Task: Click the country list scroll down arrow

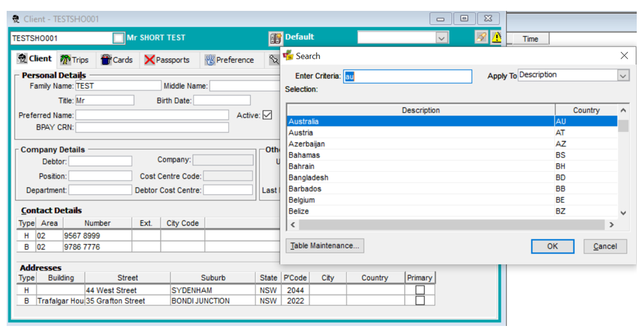Action: [623, 213]
